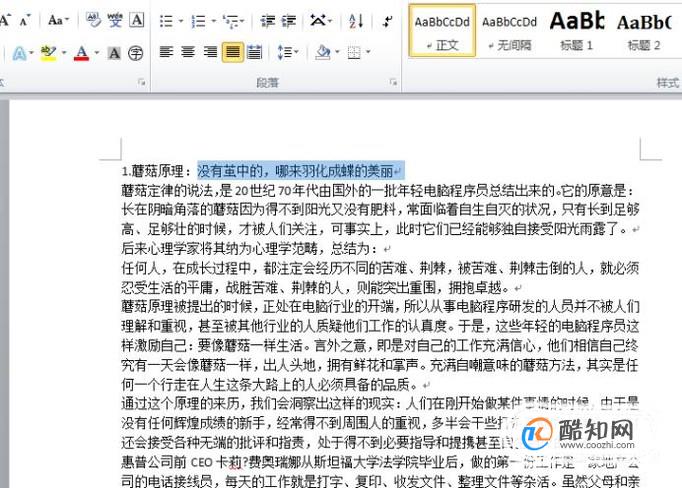Open the font color dropdown arrow
The width and height of the screenshot is (682, 488).
[97, 53]
